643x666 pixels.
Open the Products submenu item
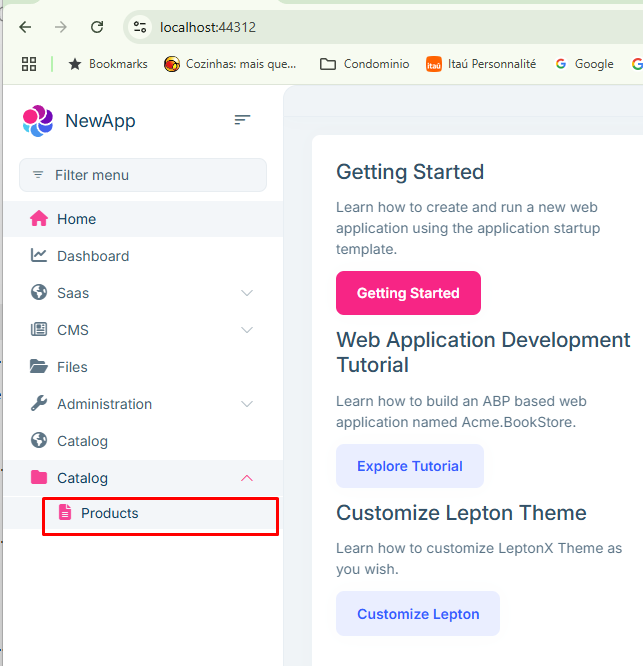[110, 513]
